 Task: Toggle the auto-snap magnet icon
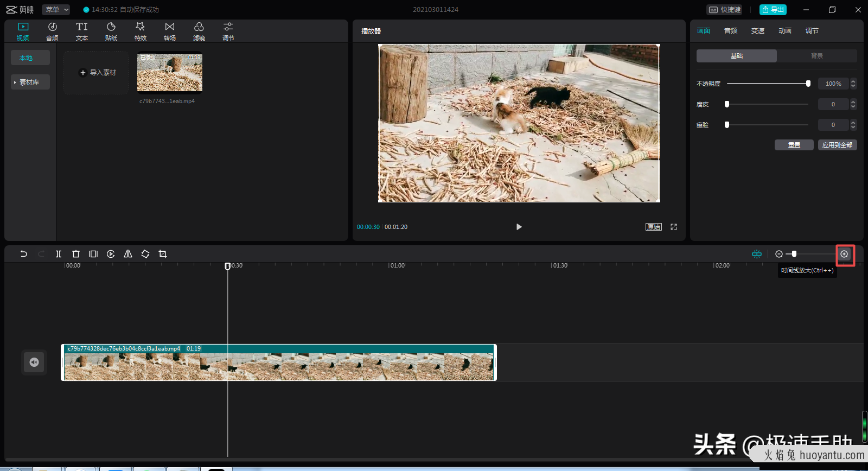[757, 254]
